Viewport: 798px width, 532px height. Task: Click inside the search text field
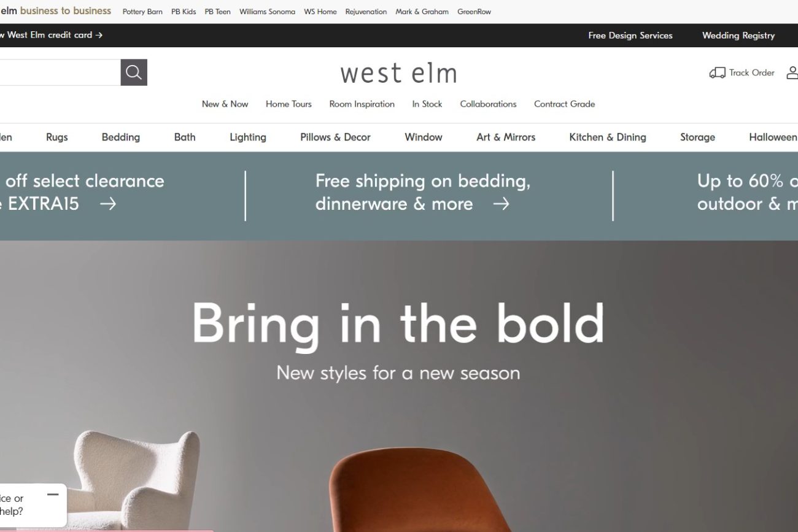[60, 72]
